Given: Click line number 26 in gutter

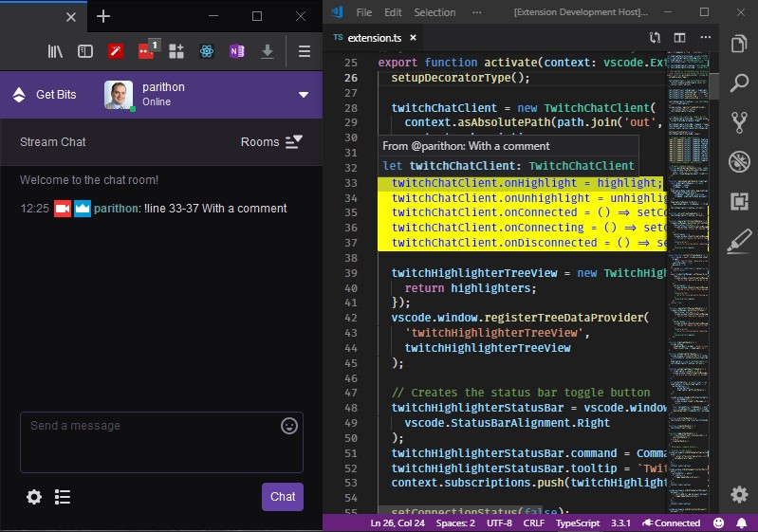Looking at the screenshot, I should (x=351, y=78).
